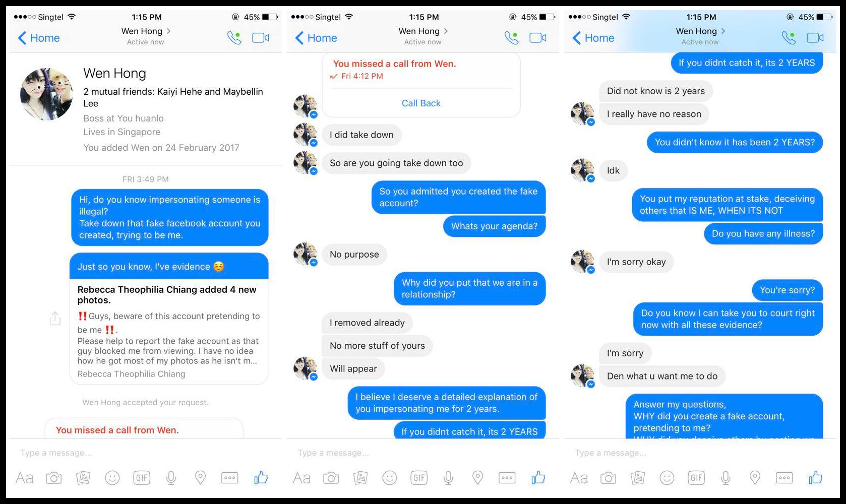The height and width of the screenshot is (504, 846).
Task: Open more options ellipsis in left panel
Action: click(x=230, y=478)
